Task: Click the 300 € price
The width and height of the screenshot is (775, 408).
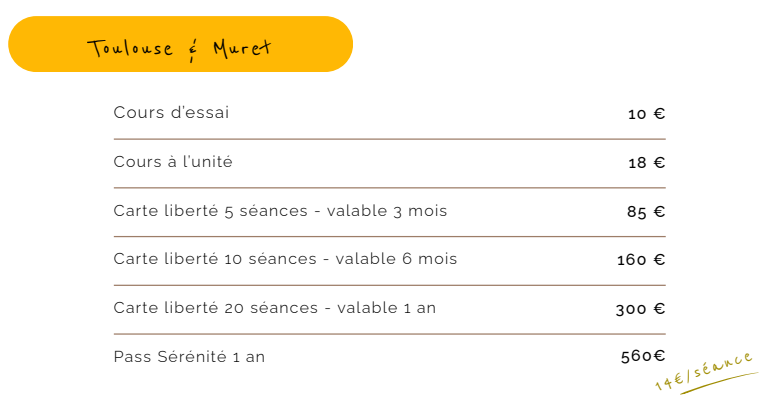Action: point(641,309)
